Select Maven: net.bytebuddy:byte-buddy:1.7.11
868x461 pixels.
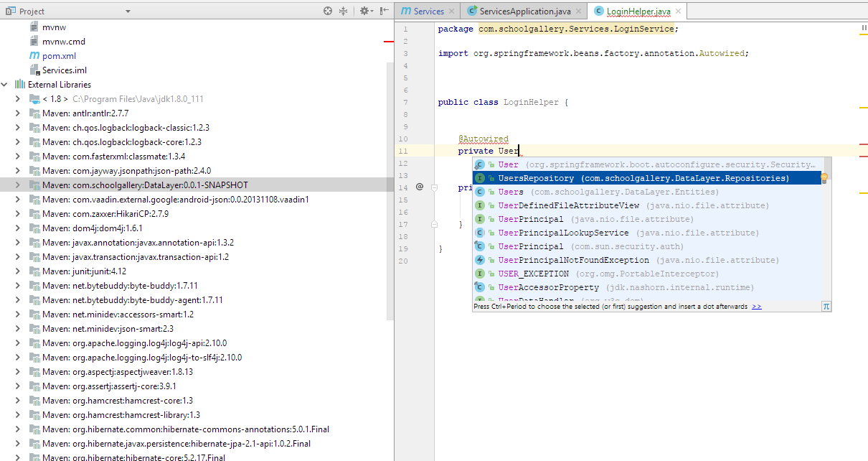[x=120, y=286]
